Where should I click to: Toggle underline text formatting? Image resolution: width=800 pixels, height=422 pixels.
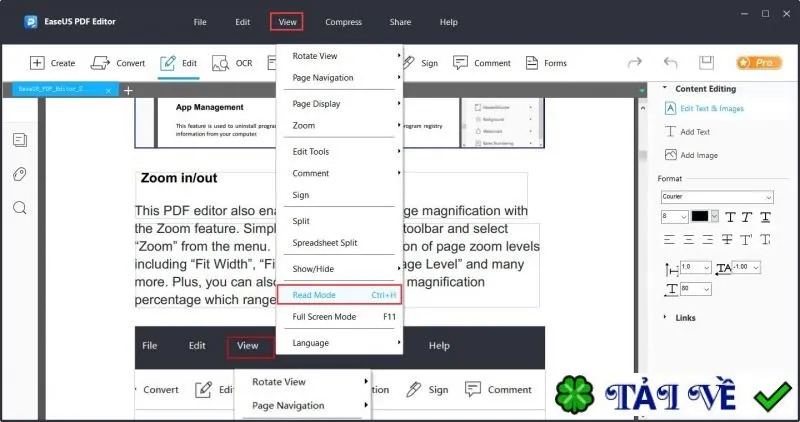[765, 217]
